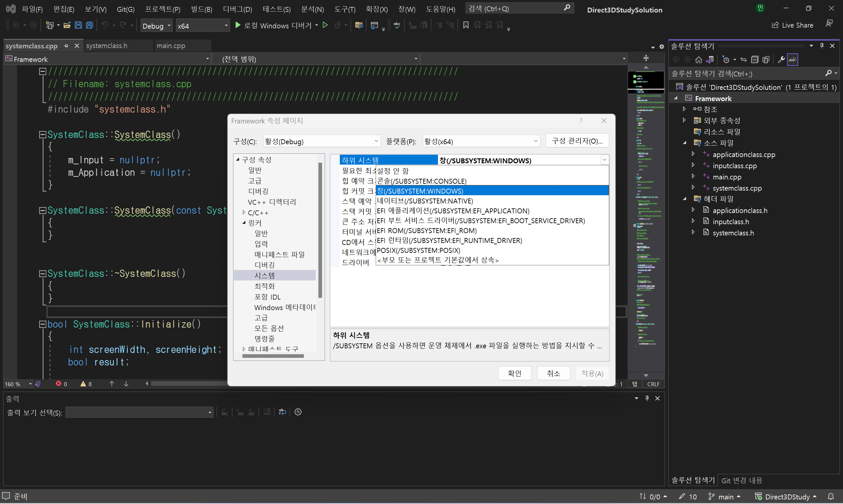The image size is (843, 504).
Task: Click the Live Share icon
Action: pyautogui.click(x=775, y=25)
